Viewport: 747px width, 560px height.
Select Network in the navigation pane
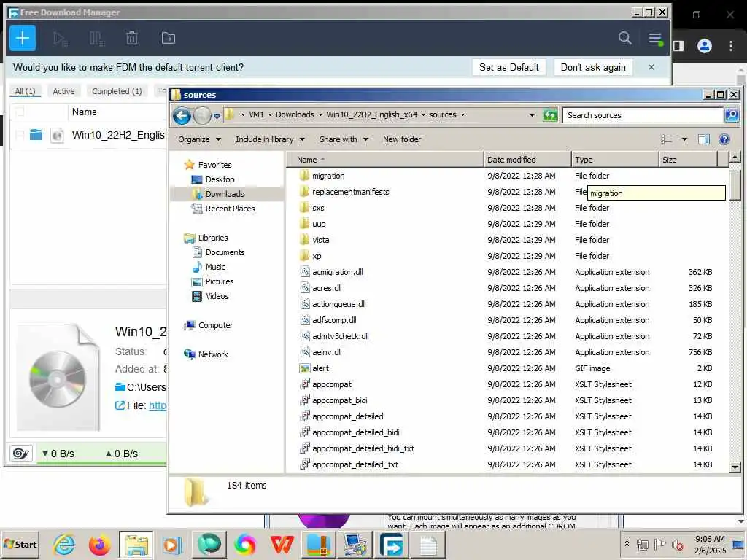[213, 354]
